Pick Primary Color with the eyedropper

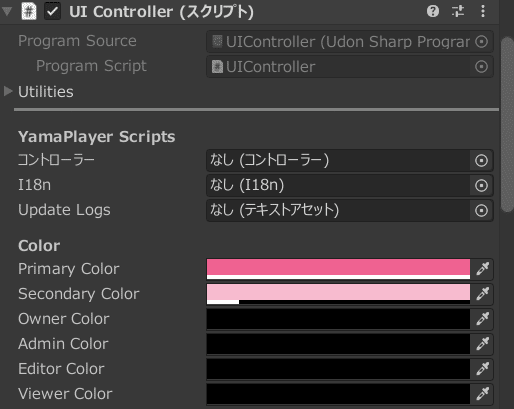coord(482,269)
